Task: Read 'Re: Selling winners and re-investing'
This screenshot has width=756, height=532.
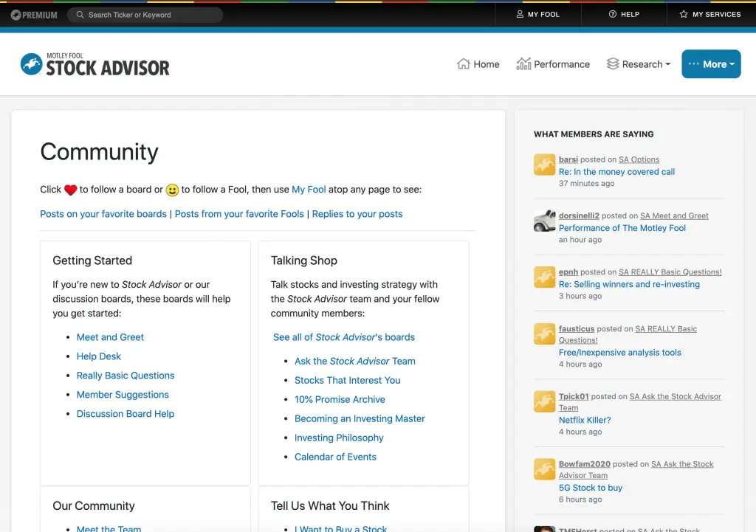Action: point(629,285)
